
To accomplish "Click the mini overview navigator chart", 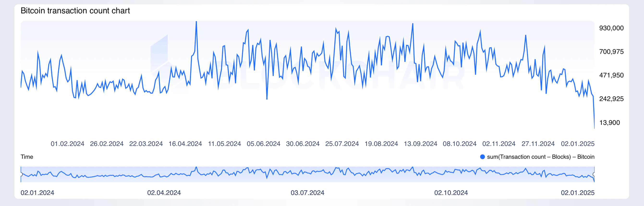I will (x=308, y=174).
